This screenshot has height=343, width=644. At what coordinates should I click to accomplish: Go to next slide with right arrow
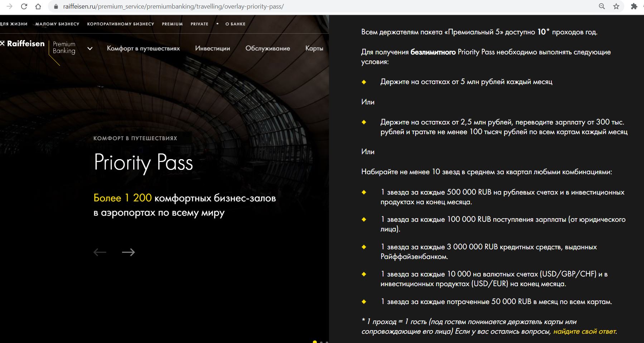129,252
